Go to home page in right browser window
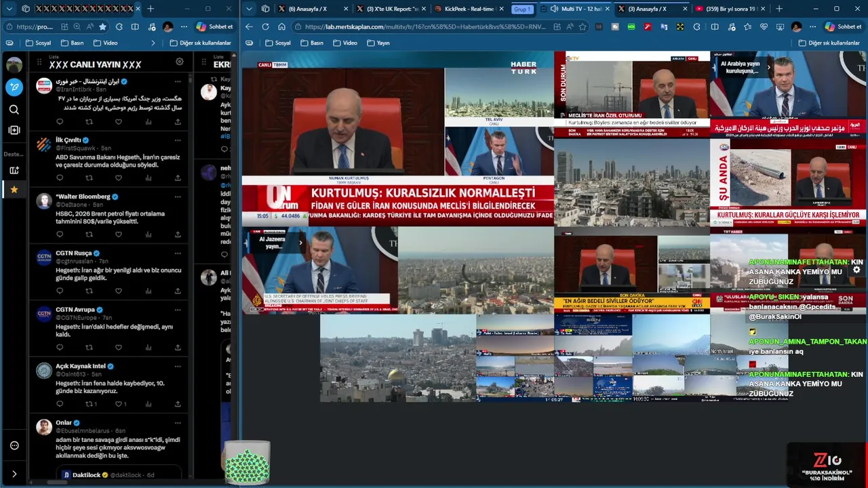Viewport: 868px width, 488px height. tap(281, 26)
